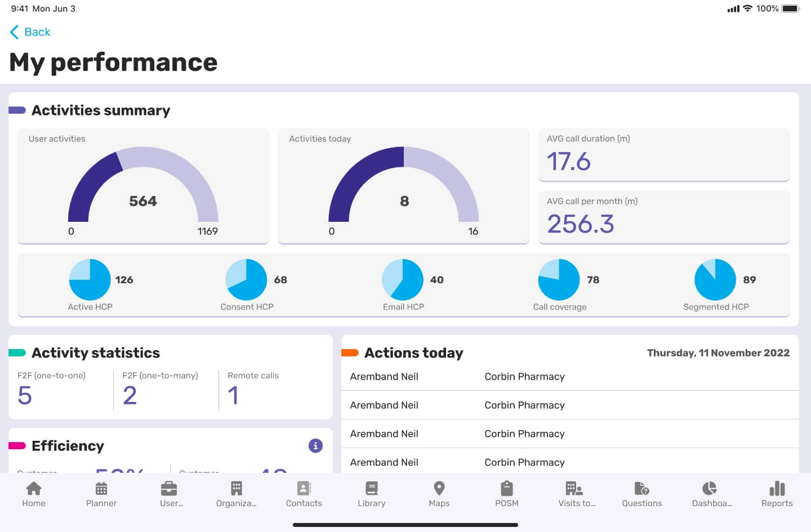Tap the Call coverage count 78
The width and height of the screenshot is (811, 532).
coord(593,280)
